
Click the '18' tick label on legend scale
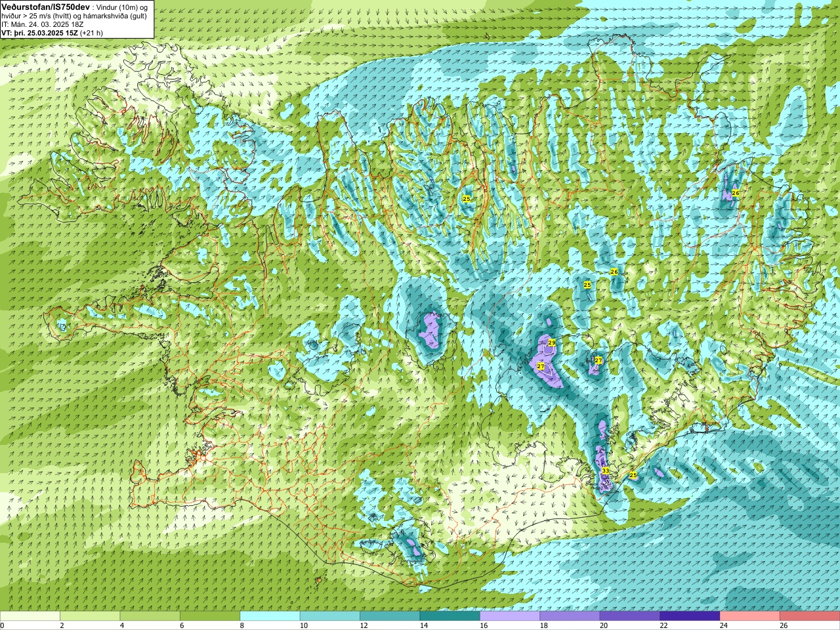543,626
